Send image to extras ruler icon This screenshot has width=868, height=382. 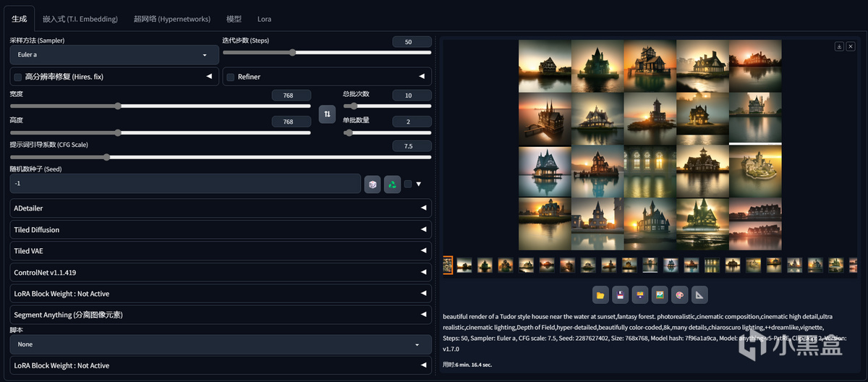coord(699,294)
